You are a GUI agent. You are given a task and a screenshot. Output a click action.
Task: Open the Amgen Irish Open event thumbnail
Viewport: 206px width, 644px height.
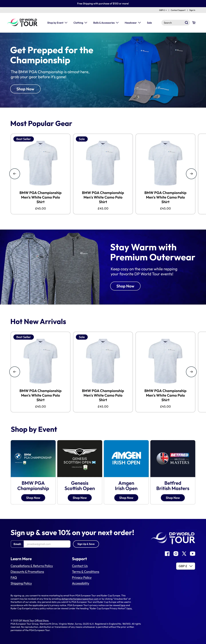[126, 459]
